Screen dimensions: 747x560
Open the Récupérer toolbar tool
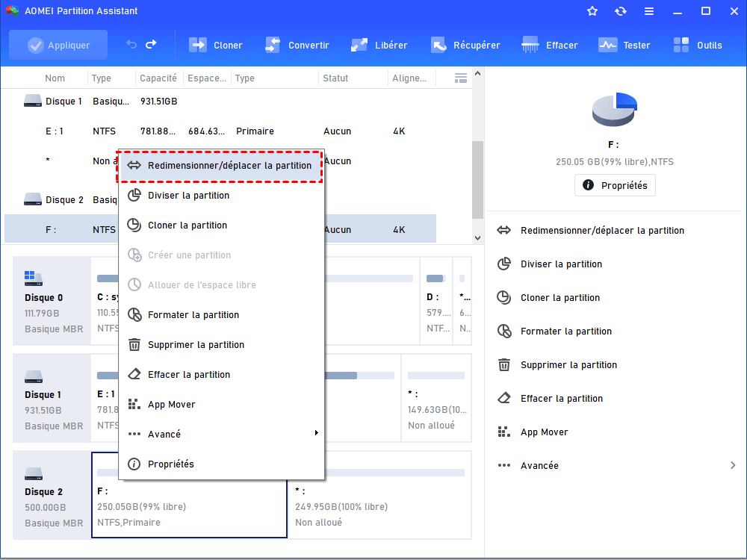coord(465,46)
